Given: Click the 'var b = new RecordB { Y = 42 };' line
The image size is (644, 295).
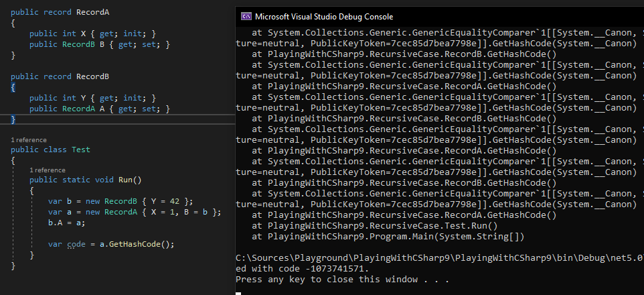Looking at the screenshot, I should tap(120, 201).
